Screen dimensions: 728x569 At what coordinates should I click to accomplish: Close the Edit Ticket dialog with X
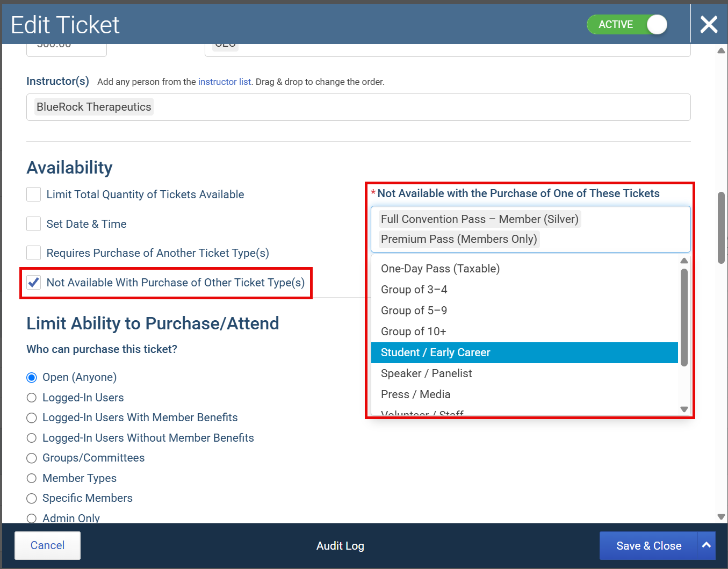(x=709, y=24)
